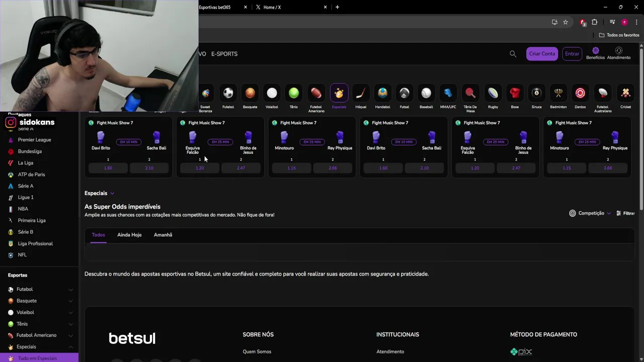Open NBA in the sidebar
Viewport: 644px width, 362px height.
pyautogui.click(x=23, y=209)
